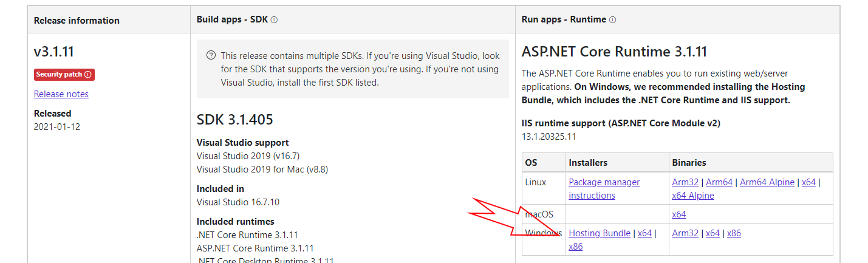
Task: Download the Windows Hosting Bundle installer
Action: pos(600,233)
